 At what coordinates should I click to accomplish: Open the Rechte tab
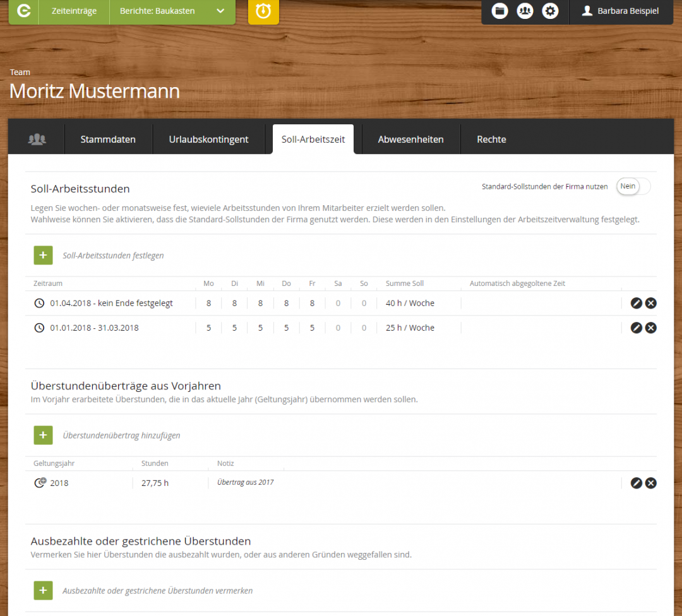pos(491,139)
